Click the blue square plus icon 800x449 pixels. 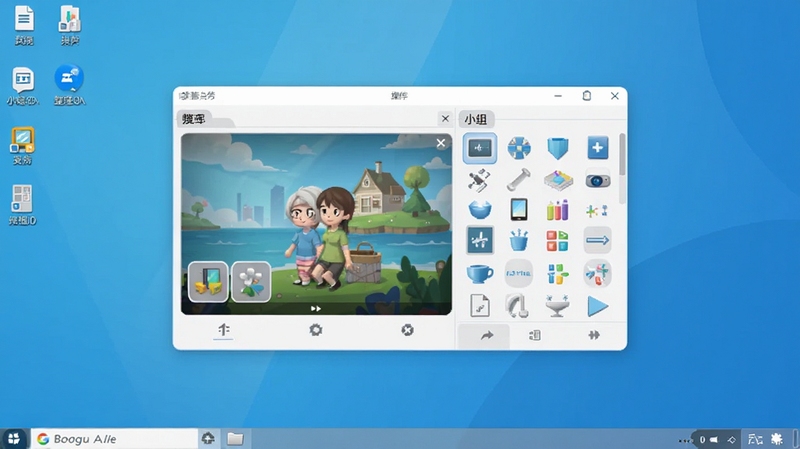tap(597, 148)
